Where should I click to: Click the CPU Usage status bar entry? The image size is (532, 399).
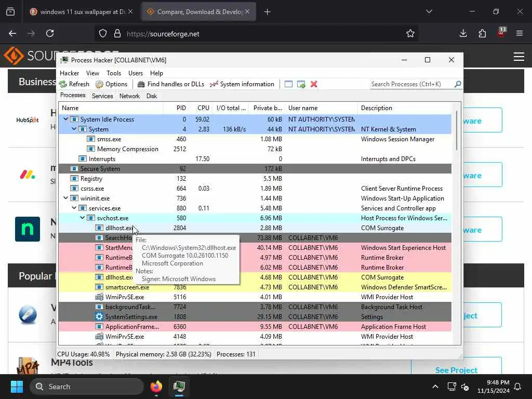coord(84,354)
